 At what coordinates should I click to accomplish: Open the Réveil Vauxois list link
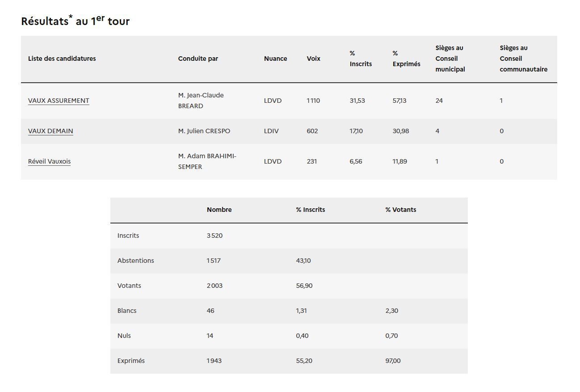tap(49, 161)
